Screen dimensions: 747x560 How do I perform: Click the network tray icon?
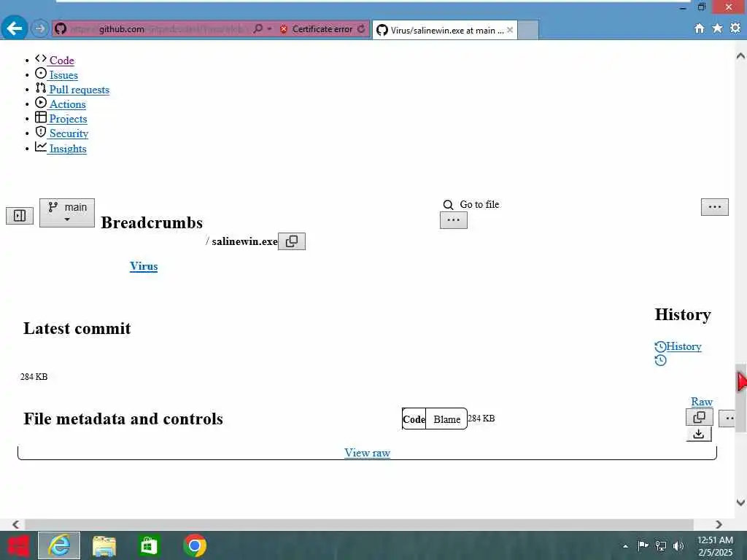(x=661, y=545)
